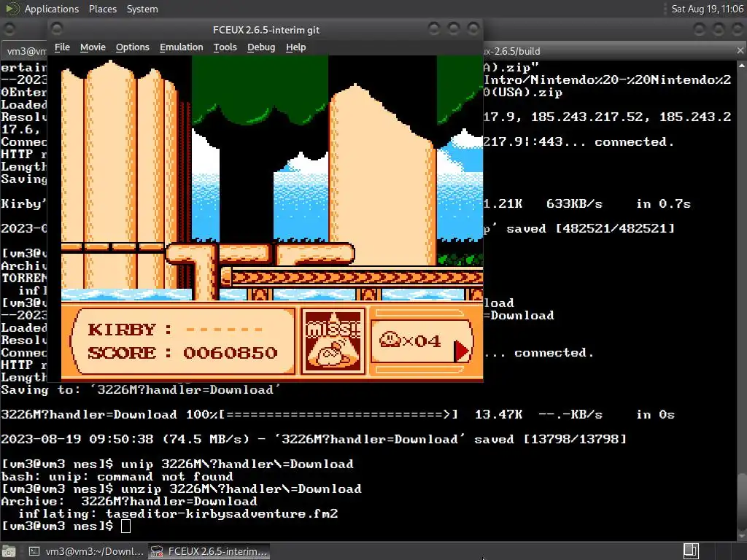This screenshot has width=747, height=560.
Task: Close the terminal tab with the X
Action: pyautogui.click(x=740, y=50)
